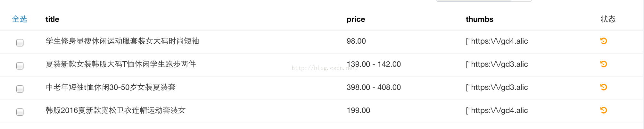Click status icon in 398.00 - 408.00 row
The image size is (644, 129).
click(x=604, y=87)
